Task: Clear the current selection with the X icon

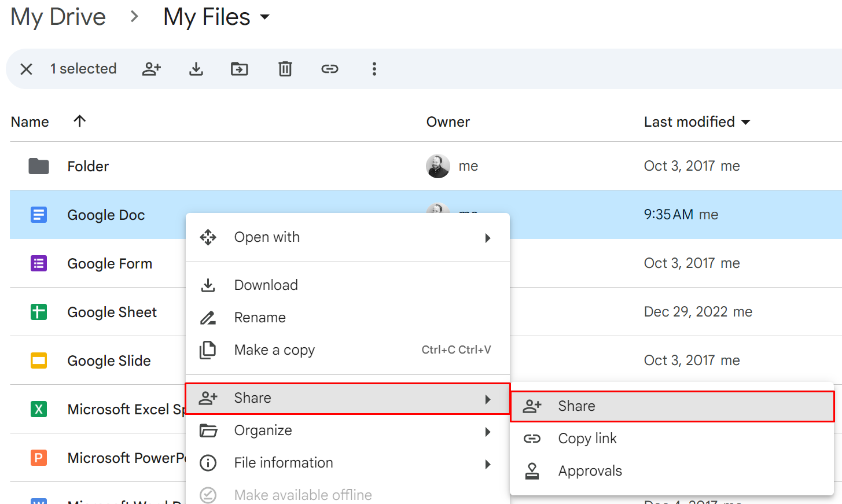Action: [26, 69]
